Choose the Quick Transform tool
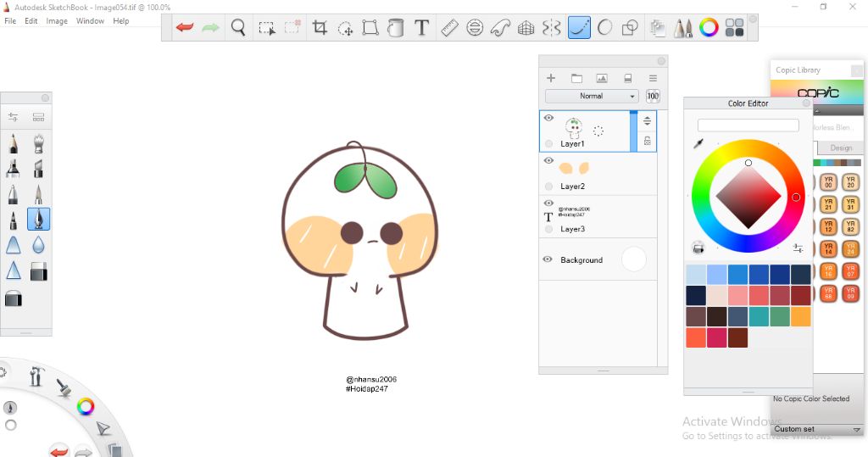The width and height of the screenshot is (868, 457). click(x=346, y=28)
